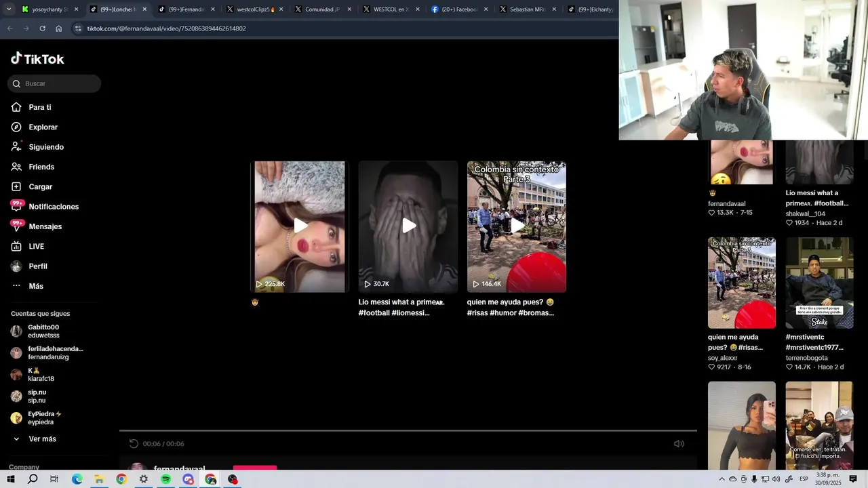Click the terrenobogota username link
868x488 pixels.
[807, 358]
